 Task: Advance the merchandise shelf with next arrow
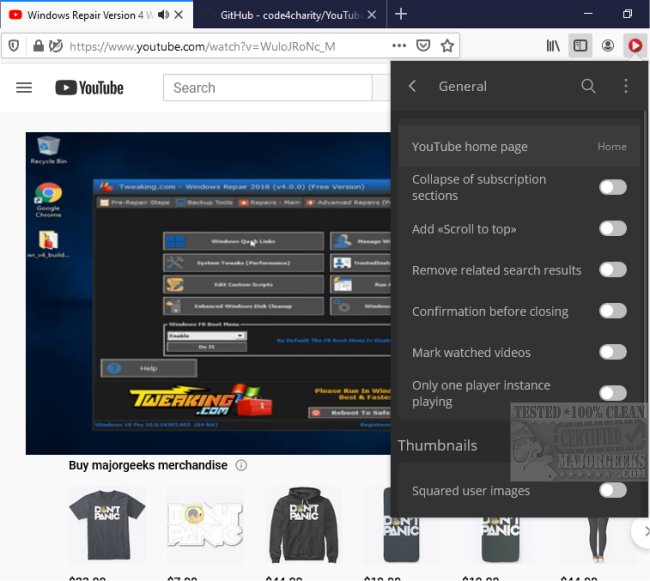click(643, 531)
